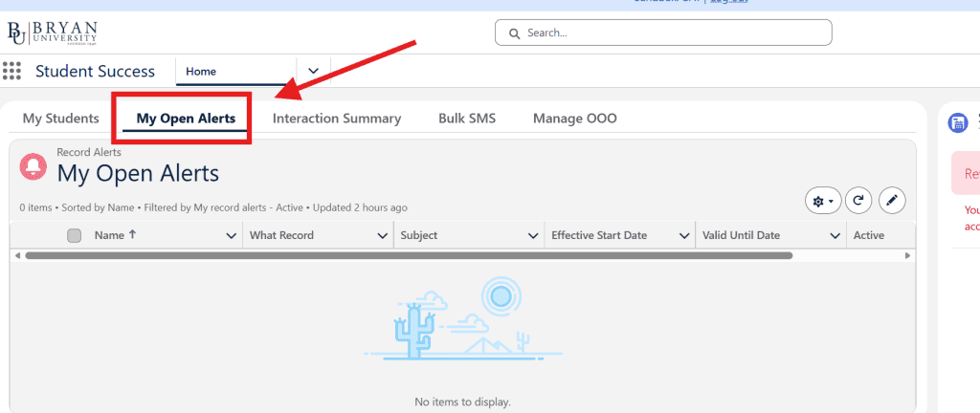Image resolution: width=980 pixels, height=413 pixels.
Task: Click the scrollbar right arrow
Action: point(907,255)
